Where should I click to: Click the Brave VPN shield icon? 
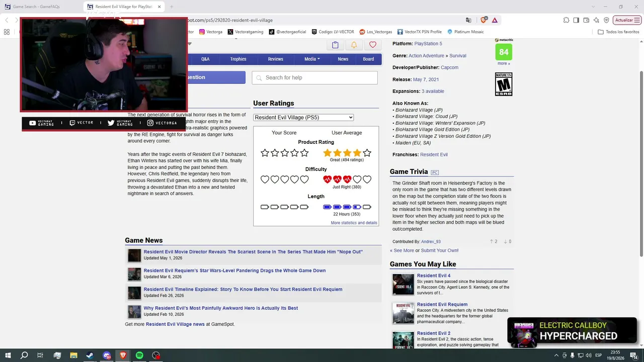[x=606, y=20]
